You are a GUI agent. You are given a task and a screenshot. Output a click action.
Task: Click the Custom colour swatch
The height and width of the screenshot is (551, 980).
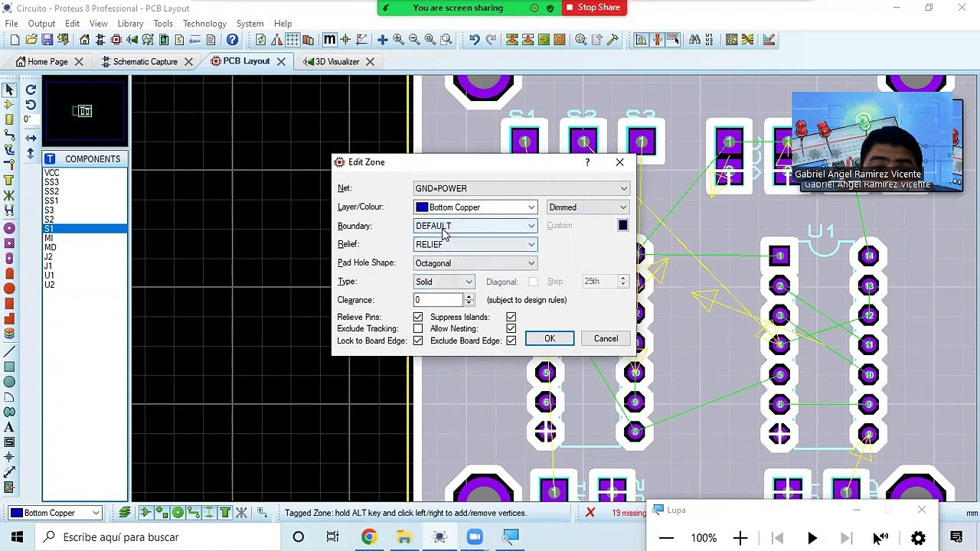(622, 225)
